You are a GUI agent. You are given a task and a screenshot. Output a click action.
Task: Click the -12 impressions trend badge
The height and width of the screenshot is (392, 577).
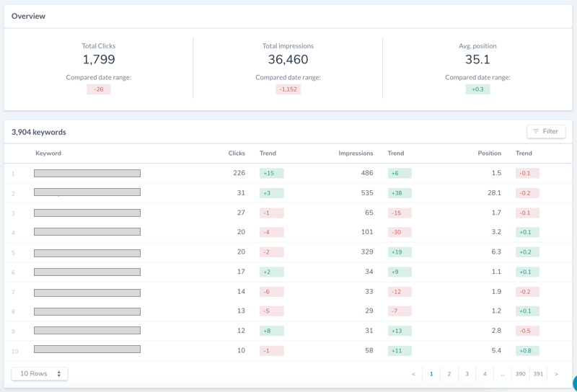(x=400, y=292)
